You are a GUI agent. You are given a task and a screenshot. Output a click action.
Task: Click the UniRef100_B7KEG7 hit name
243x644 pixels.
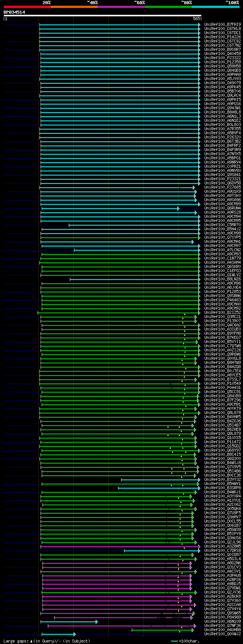(x=222, y=337)
